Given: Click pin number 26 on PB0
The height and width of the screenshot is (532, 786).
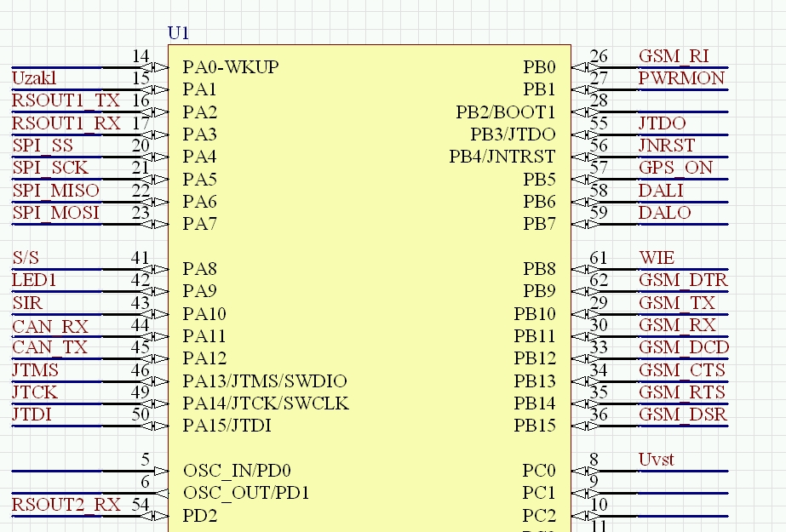Looking at the screenshot, I should 599,55.
